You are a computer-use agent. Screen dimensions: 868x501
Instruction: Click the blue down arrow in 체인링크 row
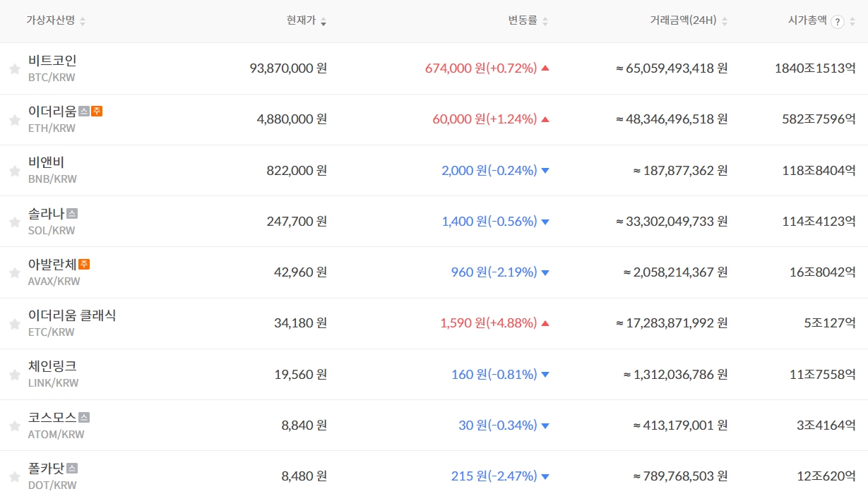point(545,375)
